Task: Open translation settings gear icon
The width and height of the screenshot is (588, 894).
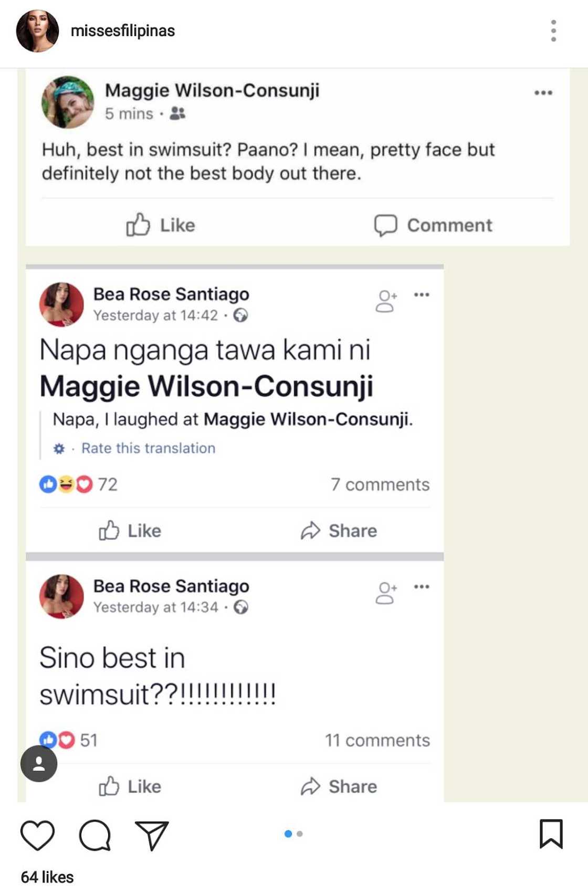Action: click(x=59, y=449)
